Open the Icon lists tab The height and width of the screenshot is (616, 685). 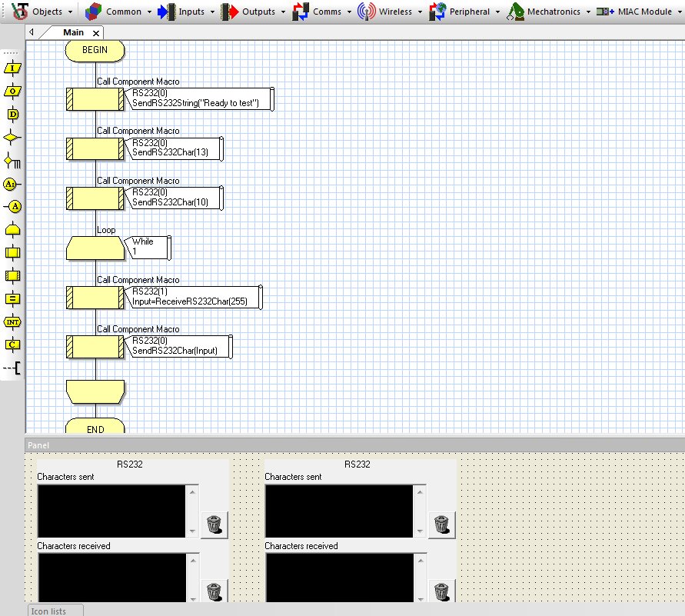click(55, 611)
